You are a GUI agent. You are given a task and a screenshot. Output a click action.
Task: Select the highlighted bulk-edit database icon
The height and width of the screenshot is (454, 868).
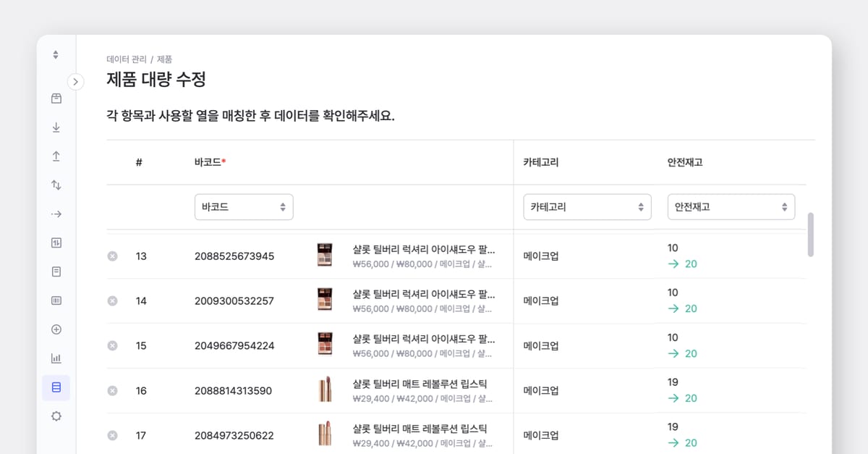point(56,387)
